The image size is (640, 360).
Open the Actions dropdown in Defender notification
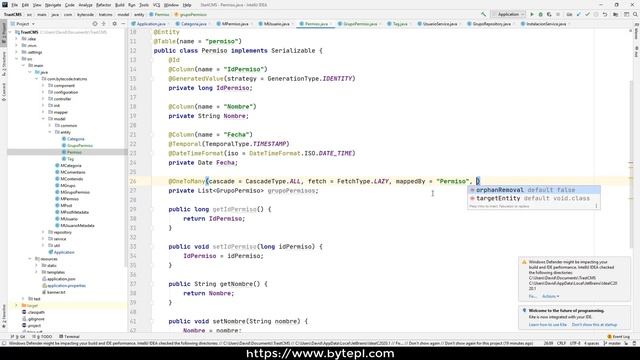point(551,296)
